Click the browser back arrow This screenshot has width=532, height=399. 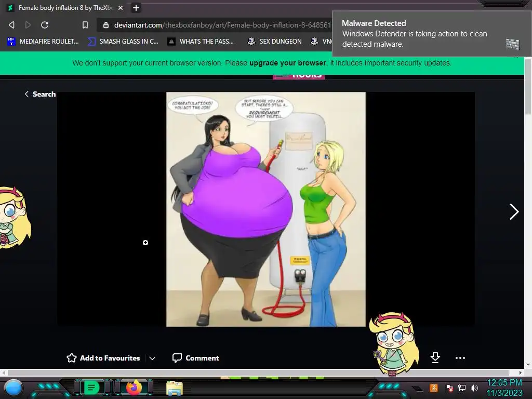tap(11, 25)
